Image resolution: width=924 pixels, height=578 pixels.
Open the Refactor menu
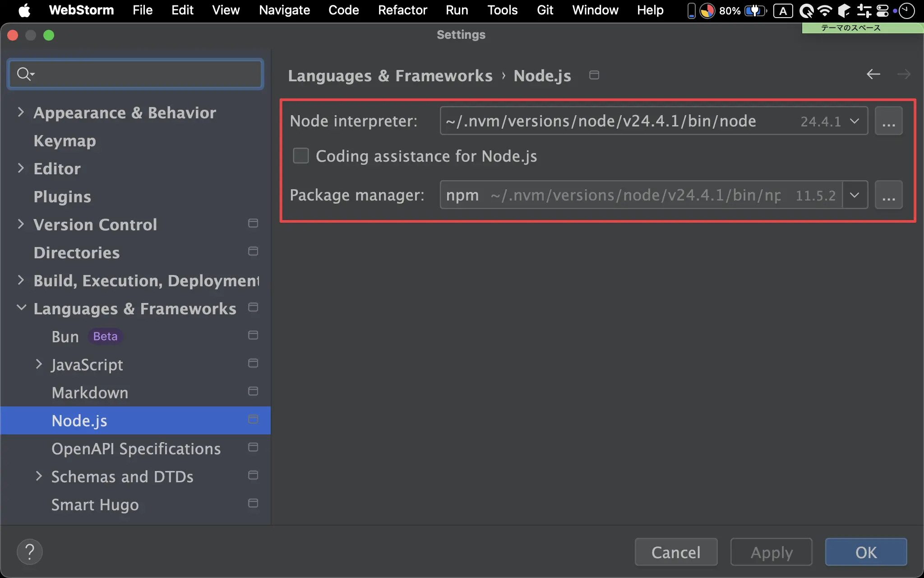[402, 10]
